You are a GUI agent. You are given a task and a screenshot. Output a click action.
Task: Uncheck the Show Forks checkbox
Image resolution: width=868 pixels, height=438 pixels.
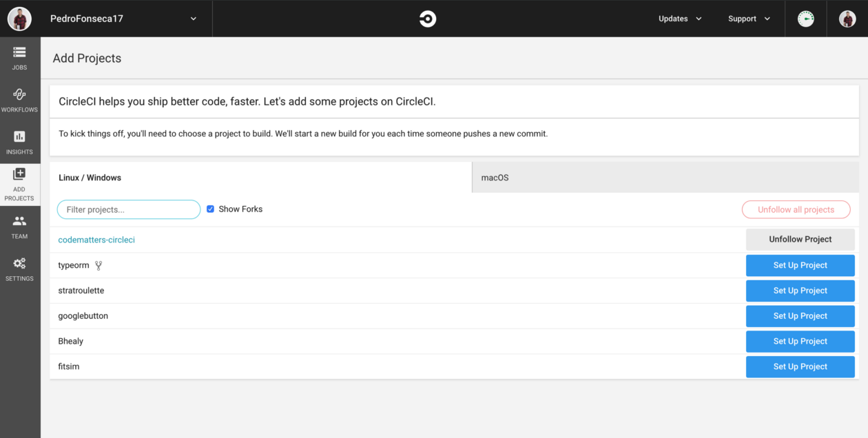coord(210,209)
